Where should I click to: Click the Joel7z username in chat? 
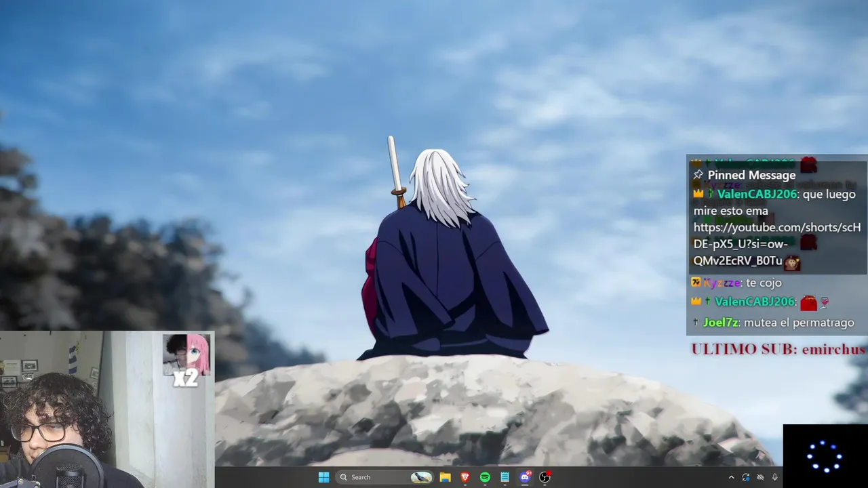[x=720, y=323]
